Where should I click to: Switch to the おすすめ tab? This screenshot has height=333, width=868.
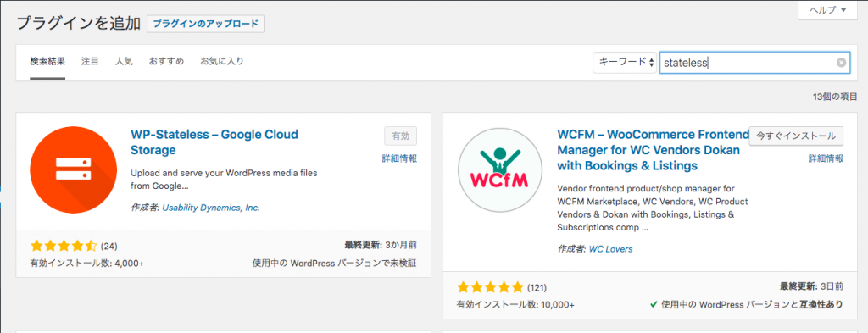pos(166,61)
